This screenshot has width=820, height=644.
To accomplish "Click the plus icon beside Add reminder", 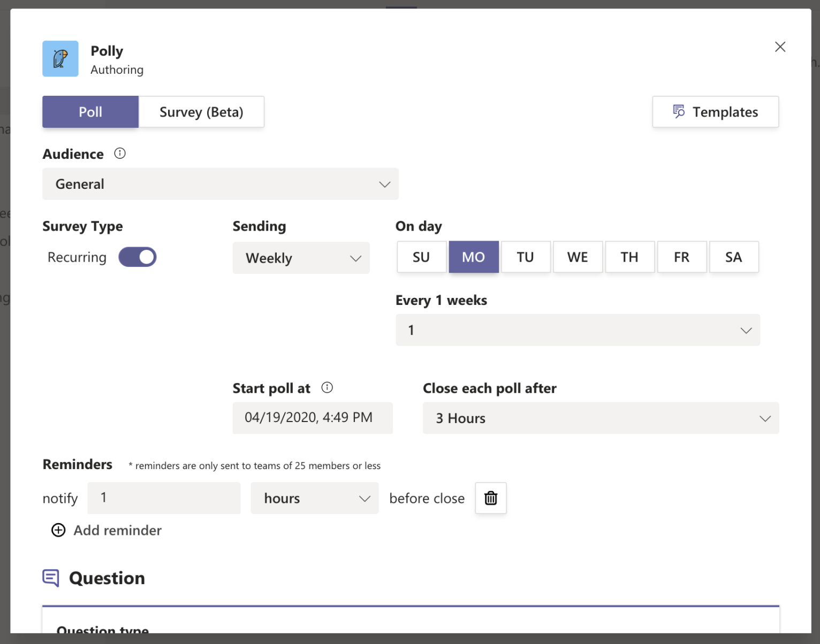I will coord(58,530).
